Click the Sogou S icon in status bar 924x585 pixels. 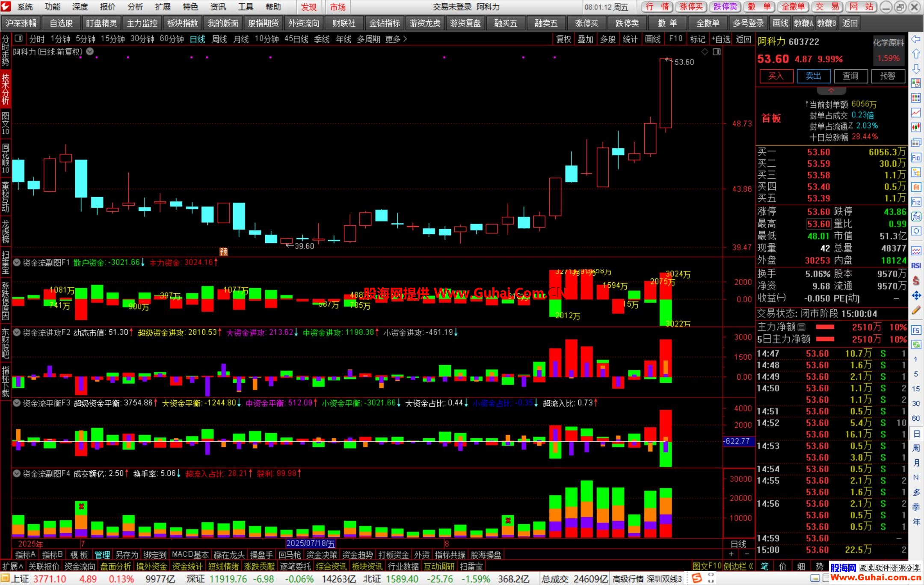(697, 579)
